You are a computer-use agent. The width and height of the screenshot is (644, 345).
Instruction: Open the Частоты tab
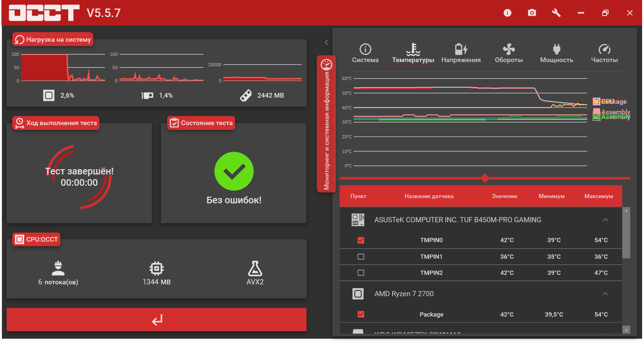point(604,54)
